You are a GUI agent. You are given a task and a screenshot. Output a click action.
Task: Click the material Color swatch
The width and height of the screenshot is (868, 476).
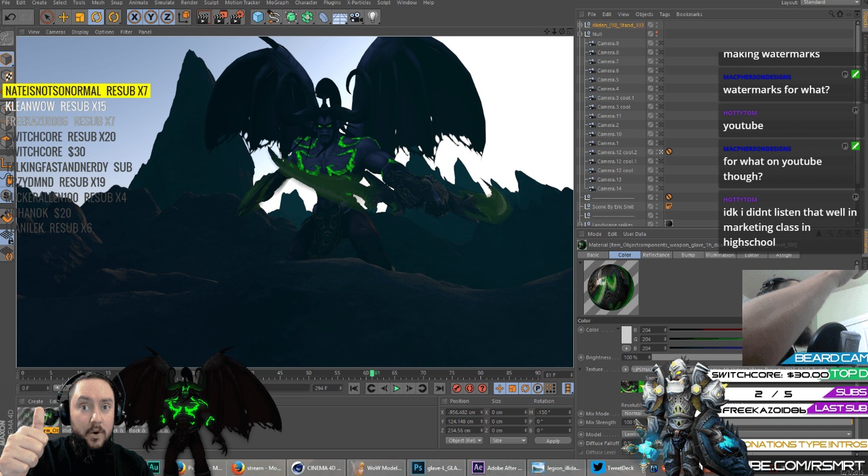click(627, 335)
